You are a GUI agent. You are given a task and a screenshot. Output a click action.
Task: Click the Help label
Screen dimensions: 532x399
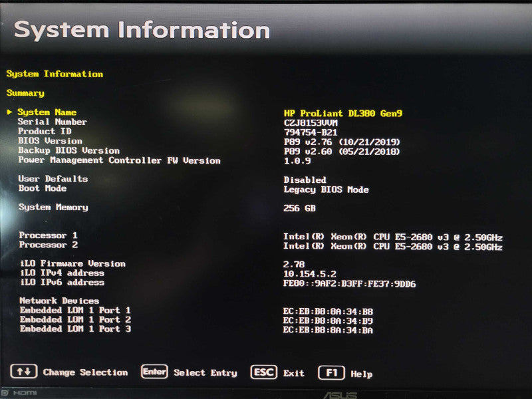[362, 374]
